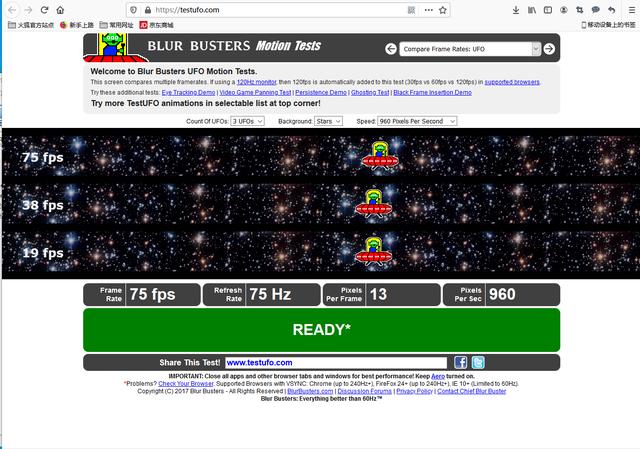Show site security padlock info
Screen dimensions: 640x449
click(148, 10)
